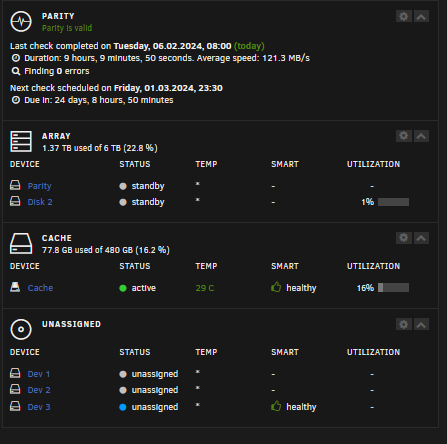This screenshot has height=444, width=447.
Task: Collapse the Parity section with chevron
Action: [x=421, y=16]
